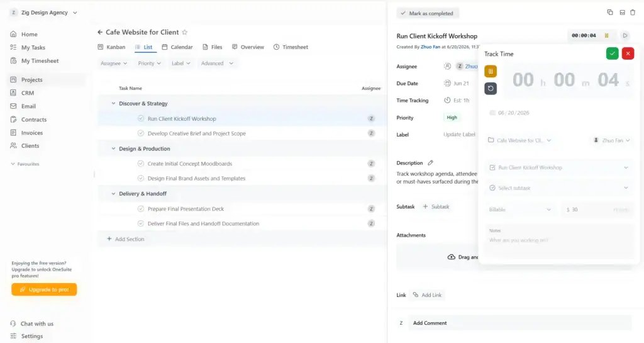Delete the task with trash icon
Viewport: 644px width, 343px height.
[633, 13]
